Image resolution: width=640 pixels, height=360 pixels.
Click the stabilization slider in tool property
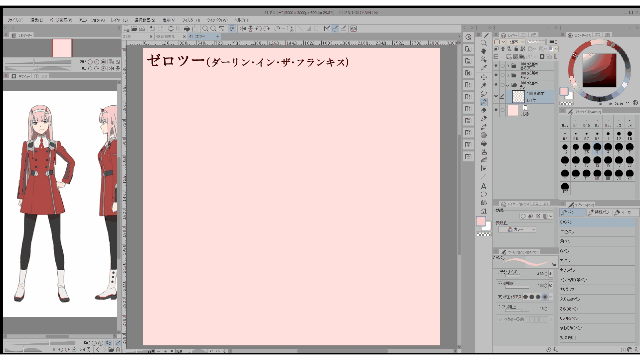pos(517,310)
